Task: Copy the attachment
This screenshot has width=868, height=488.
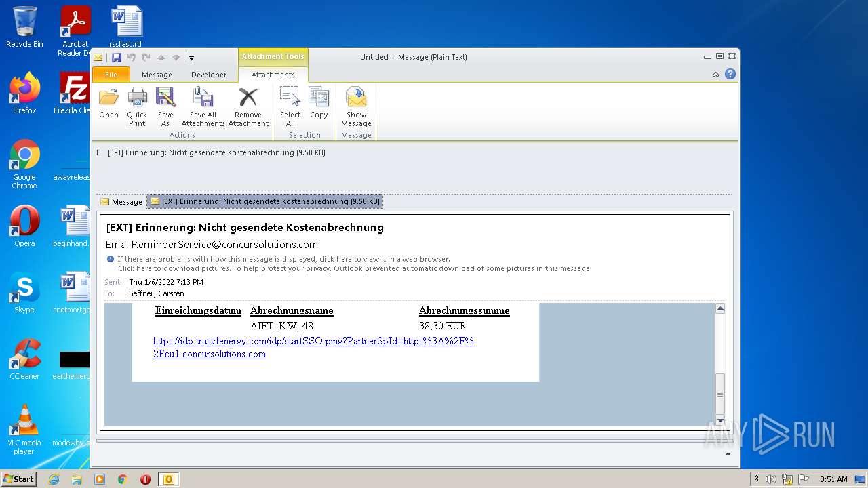Action: [319, 104]
